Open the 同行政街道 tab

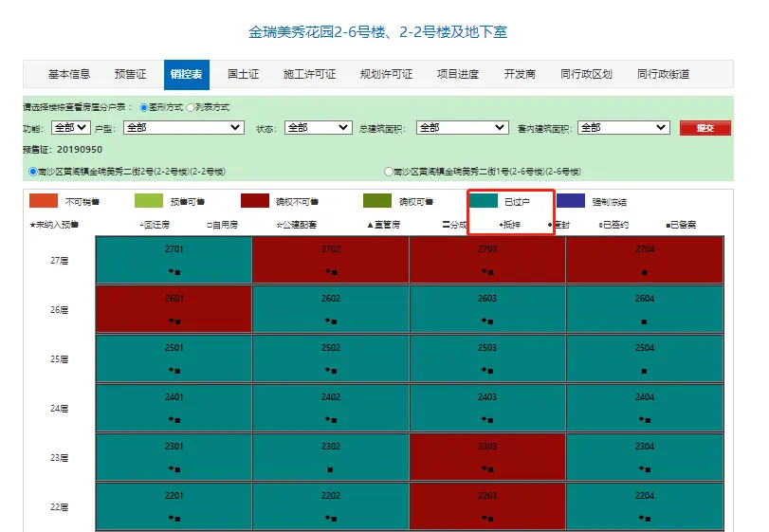tap(663, 74)
